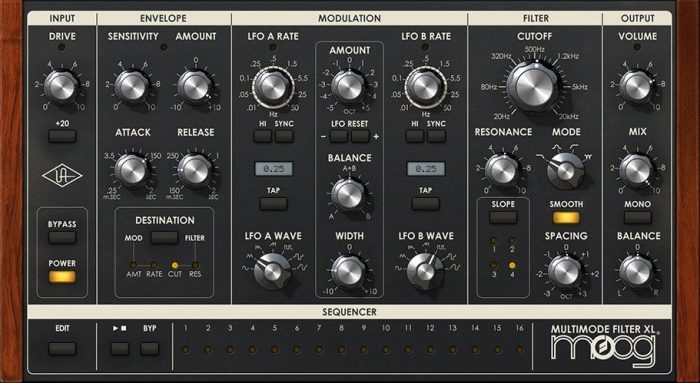Open the sequencer Edit button
Screen dimensions: 700x383
coord(62,348)
